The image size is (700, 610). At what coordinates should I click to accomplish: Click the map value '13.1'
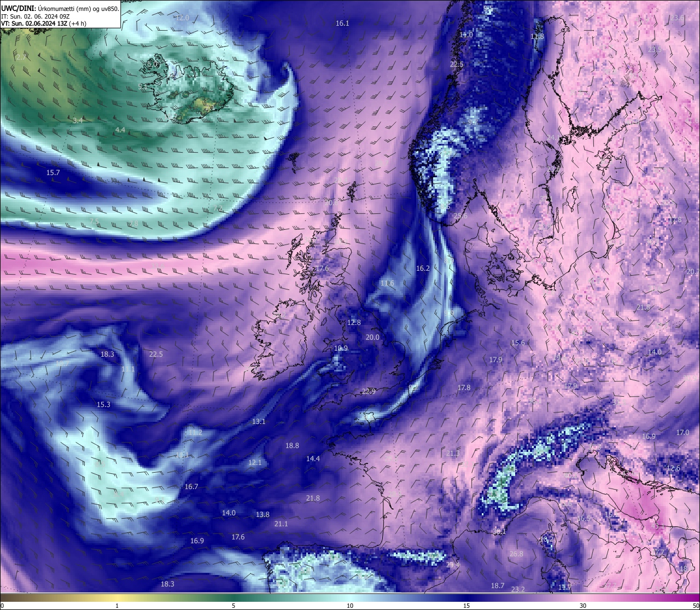(259, 422)
